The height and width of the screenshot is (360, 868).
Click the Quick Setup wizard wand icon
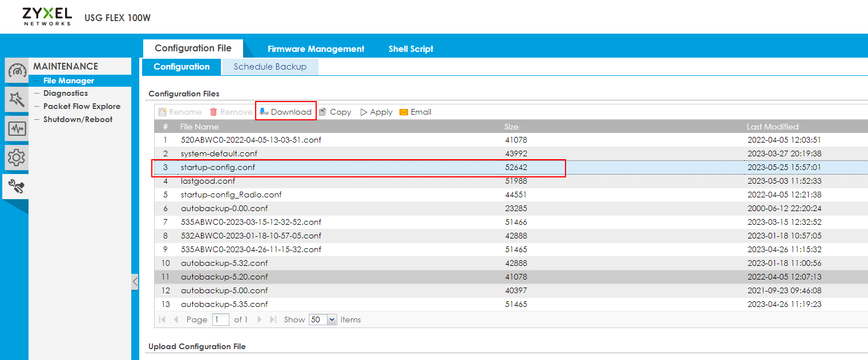coord(17,100)
